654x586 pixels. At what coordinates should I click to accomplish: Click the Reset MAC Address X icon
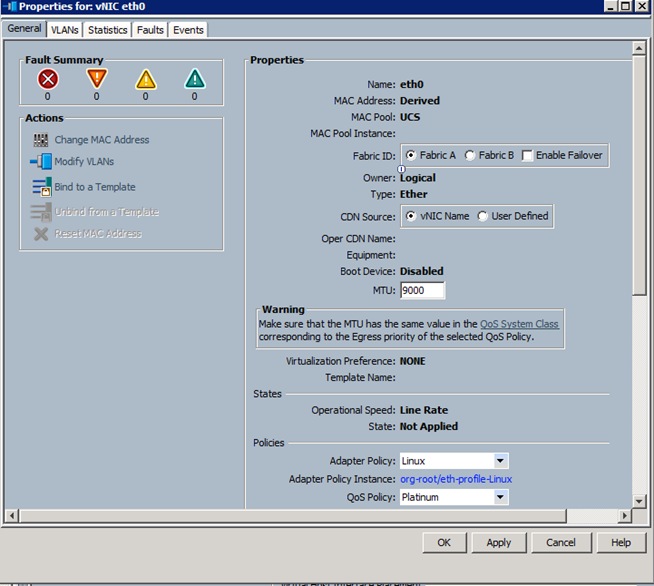pyautogui.click(x=41, y=234)
